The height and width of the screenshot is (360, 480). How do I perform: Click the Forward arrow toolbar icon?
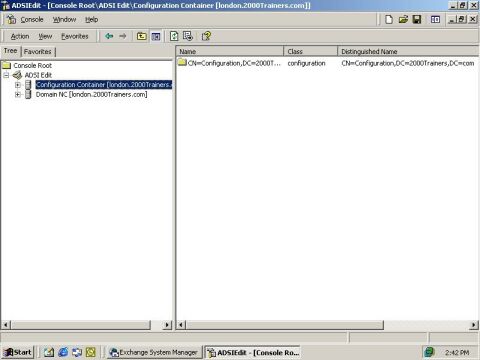coord(123,36)
